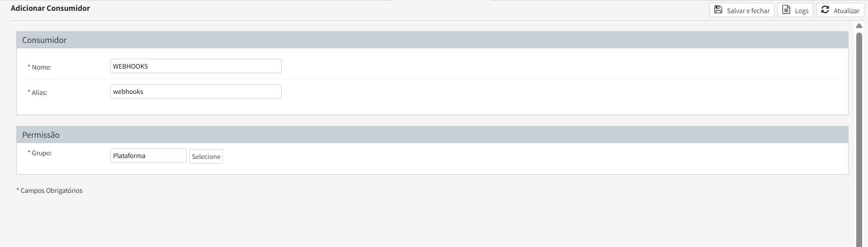Click the '* Grupo:' field label

click(40, 153)
